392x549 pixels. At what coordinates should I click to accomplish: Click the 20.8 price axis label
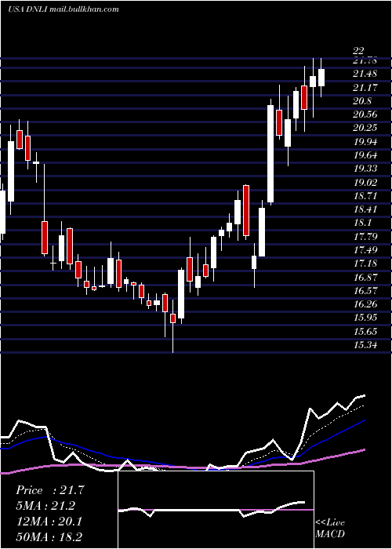363,101
